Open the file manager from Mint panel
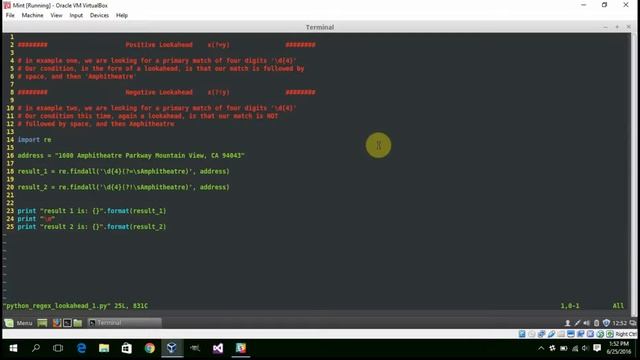The height and width of the screenshot is (360, 640). pyautogui.click(x=78, y=323)
